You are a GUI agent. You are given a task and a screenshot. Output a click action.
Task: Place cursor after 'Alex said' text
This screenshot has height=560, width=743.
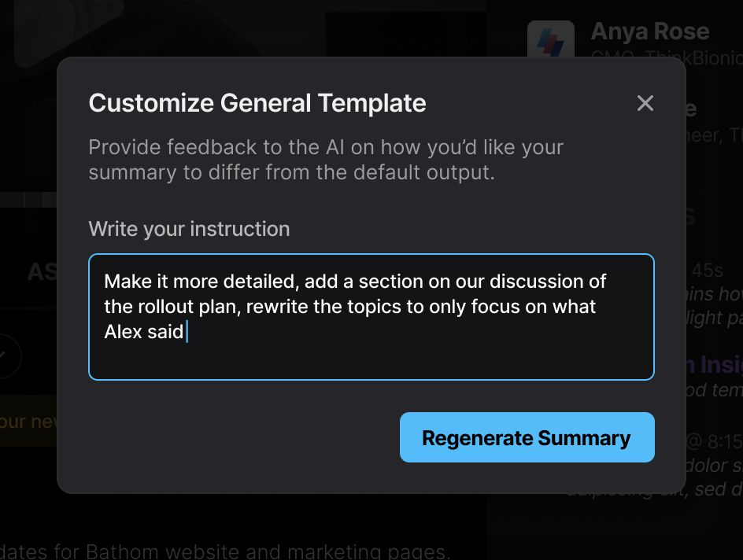point(187,331)
